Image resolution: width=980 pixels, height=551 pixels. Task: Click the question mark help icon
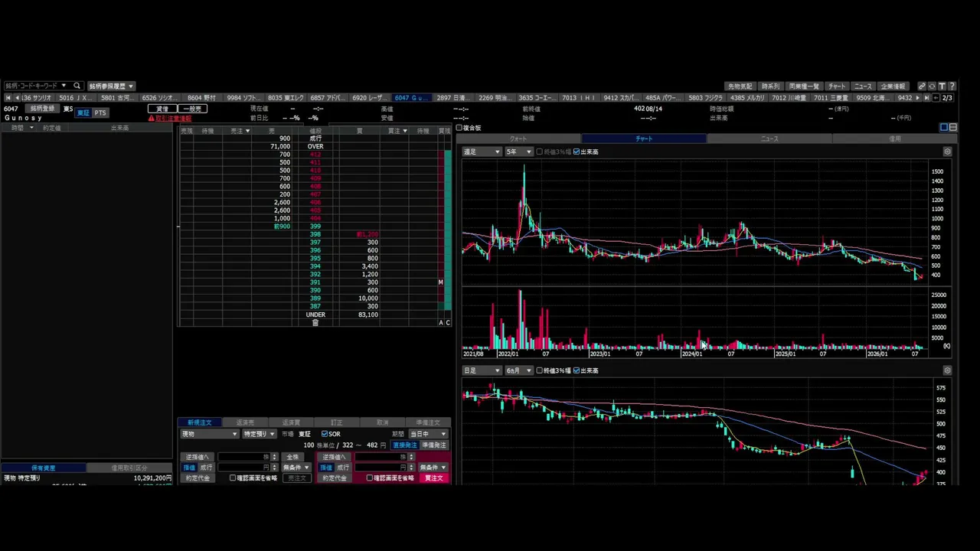click(952, 86)
